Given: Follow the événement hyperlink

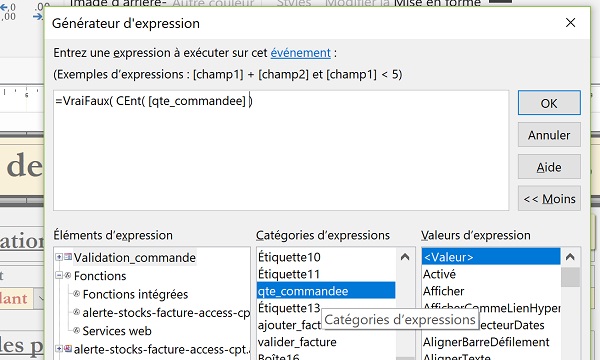Looking at the screenshot, I should [300, 53].
